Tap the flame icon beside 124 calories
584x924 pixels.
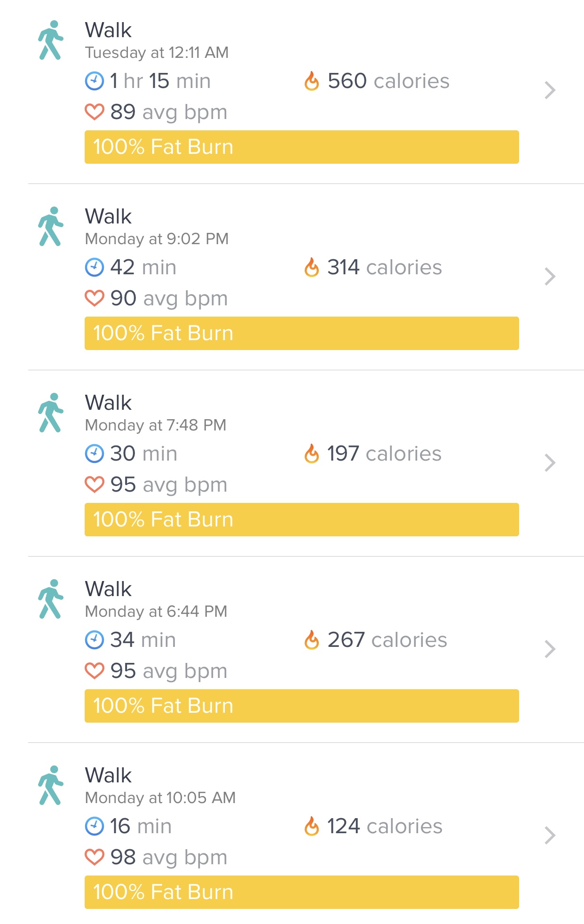pyautogui.click(x=311, y=826)
